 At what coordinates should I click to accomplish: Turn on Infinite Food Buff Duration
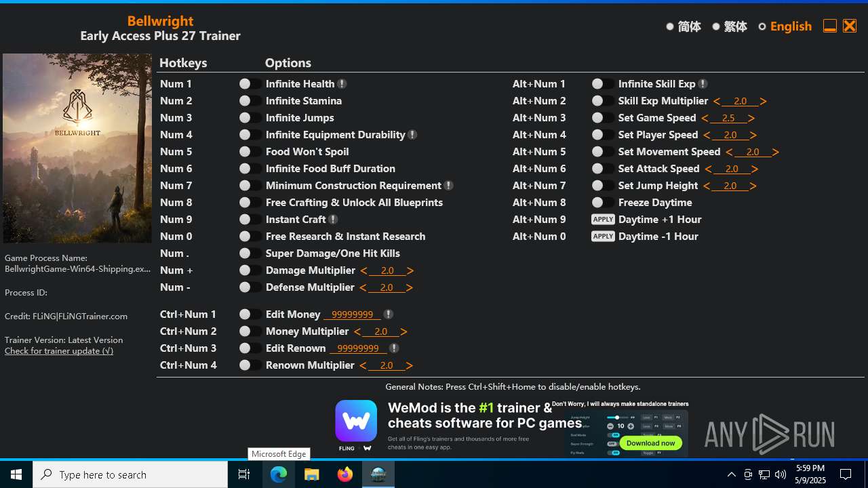pos(250,169)
